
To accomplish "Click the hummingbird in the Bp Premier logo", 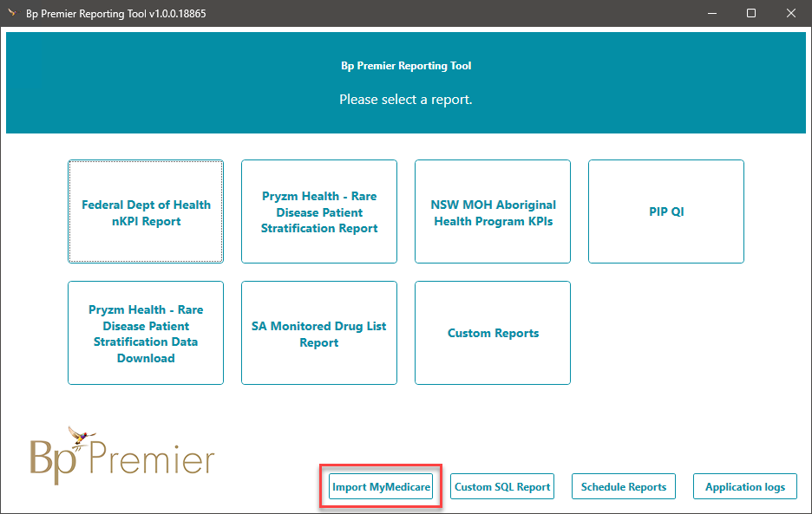I will click(x=82, y=433).
